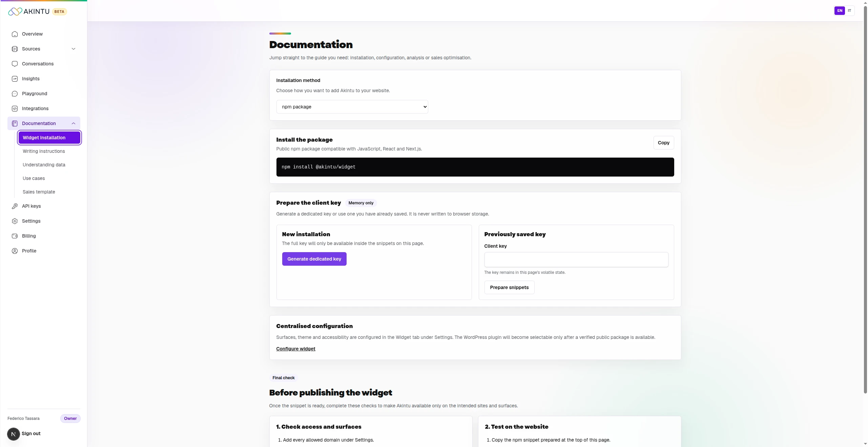Viewport: 868px width, 447px height.
Task: Focus the Client key input field
Action: pos(576,260)
